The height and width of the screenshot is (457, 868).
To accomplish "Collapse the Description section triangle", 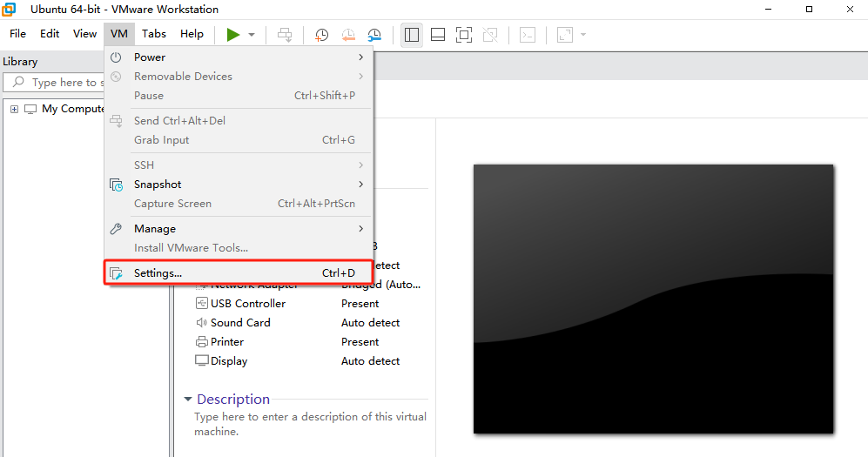I will click(x=187, y=400).
